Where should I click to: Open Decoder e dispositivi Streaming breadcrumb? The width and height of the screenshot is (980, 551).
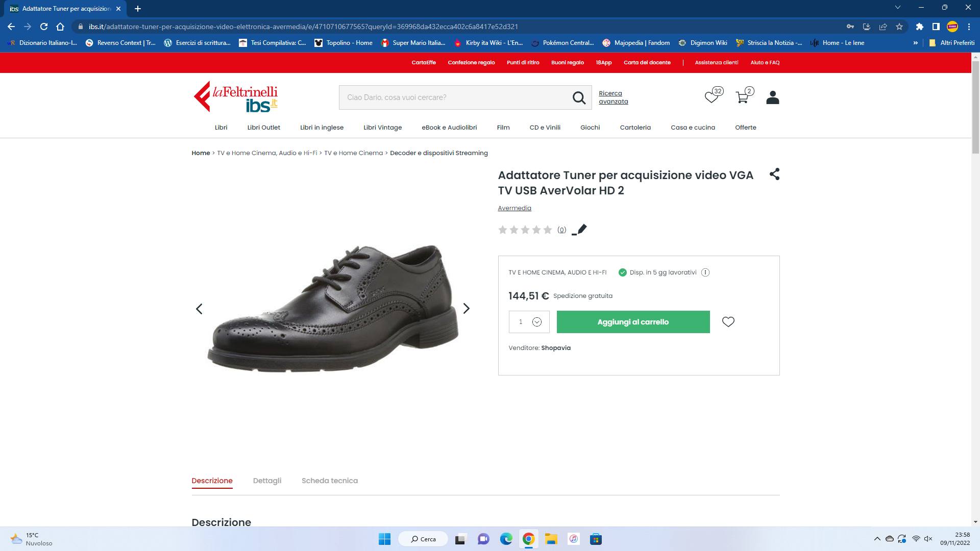click(439, 153)
